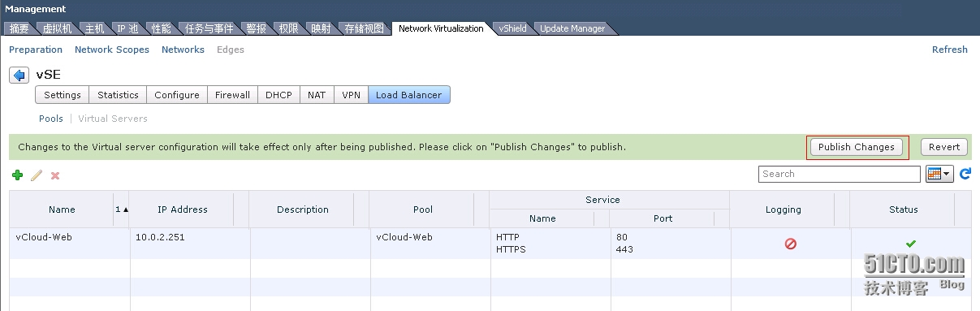Click the green check Status icon for vCloud-Web
Screen dimensions: 980x311
(x=911, y=243)
